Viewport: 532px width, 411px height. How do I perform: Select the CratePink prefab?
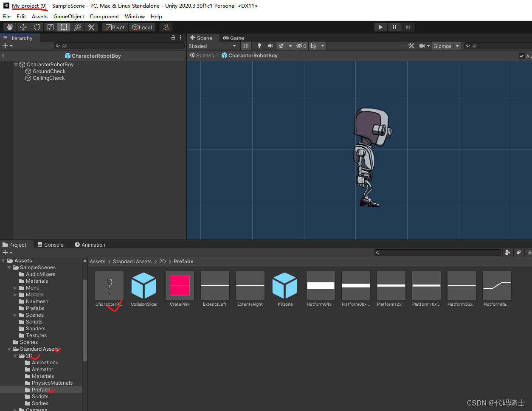coord(180,285)
